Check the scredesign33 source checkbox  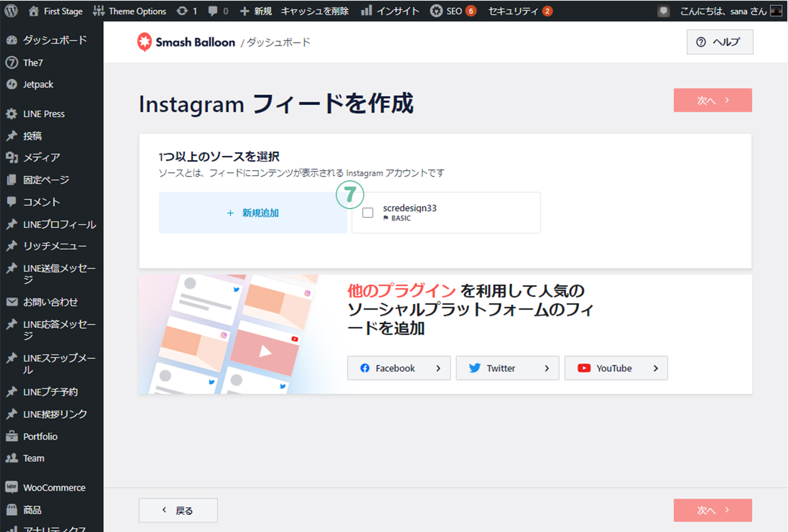click(368, 213)
